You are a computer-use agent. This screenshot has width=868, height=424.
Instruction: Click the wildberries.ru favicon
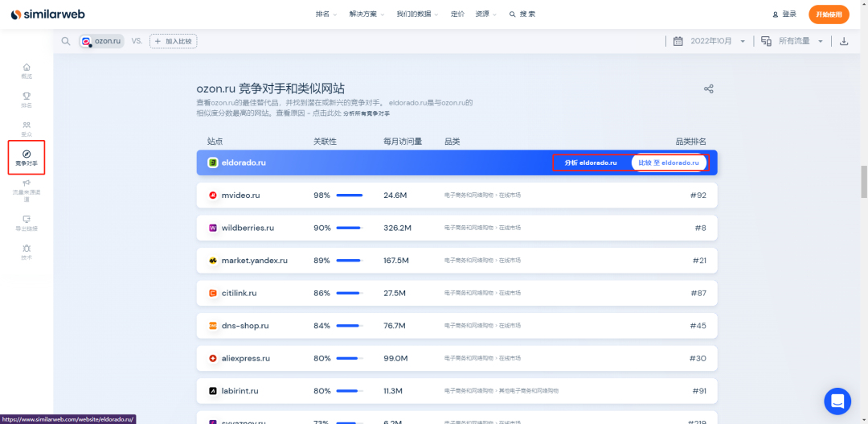(212, 228)
